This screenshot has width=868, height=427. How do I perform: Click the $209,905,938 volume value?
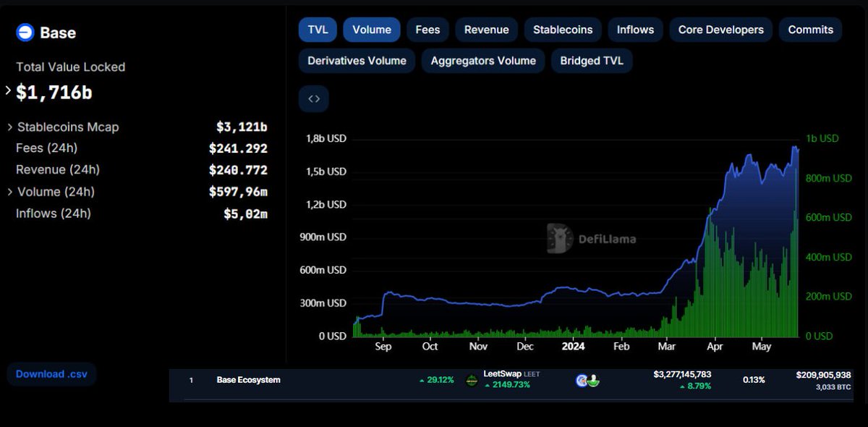click(x=823, y=375)
